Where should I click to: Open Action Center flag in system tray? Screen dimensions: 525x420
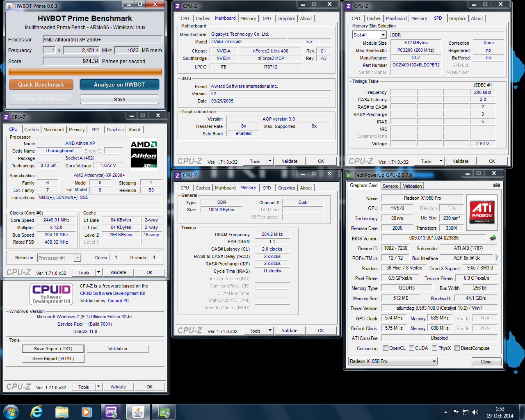[455, 412]
